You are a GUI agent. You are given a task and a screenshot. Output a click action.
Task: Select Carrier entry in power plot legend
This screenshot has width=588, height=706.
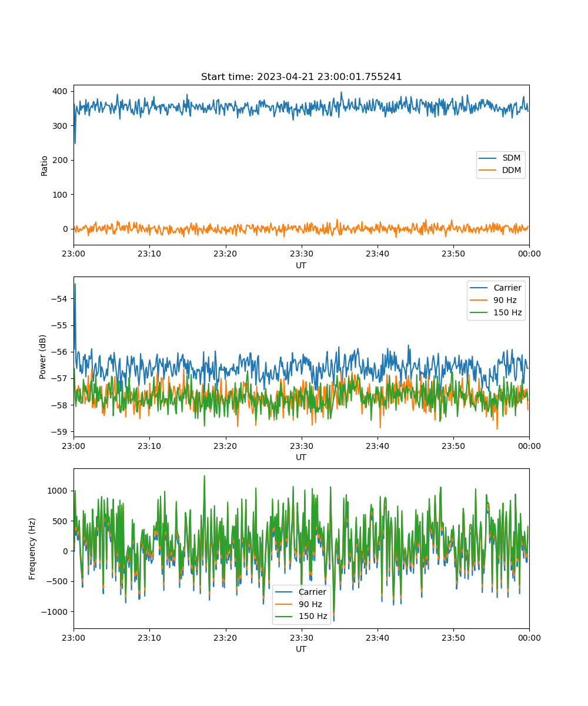pyautogui.click(x=507, y=288)
